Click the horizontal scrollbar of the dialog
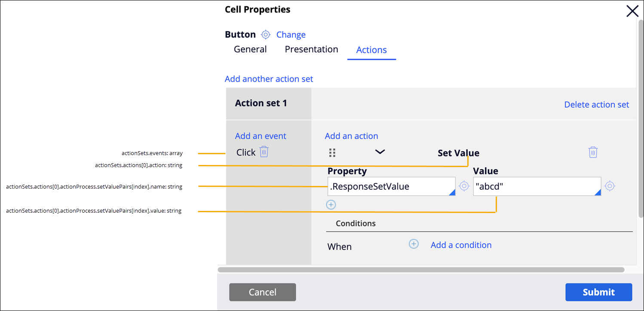The height and width of the screenshot is (311, 644). (421, 270)
